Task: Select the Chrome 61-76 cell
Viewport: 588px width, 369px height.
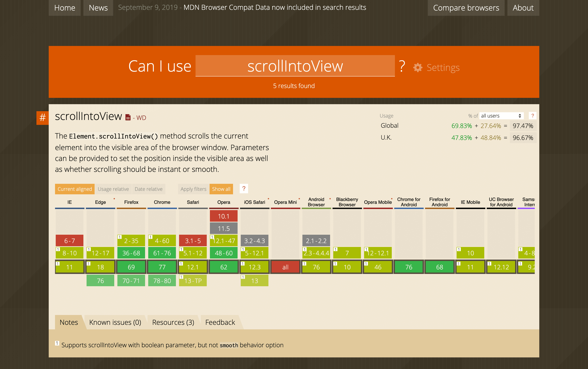Action: click(x=162, y=253)
